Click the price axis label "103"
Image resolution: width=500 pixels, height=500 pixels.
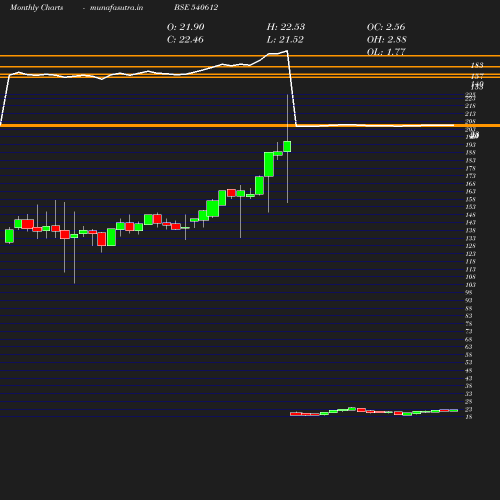[x=470, y=285]
